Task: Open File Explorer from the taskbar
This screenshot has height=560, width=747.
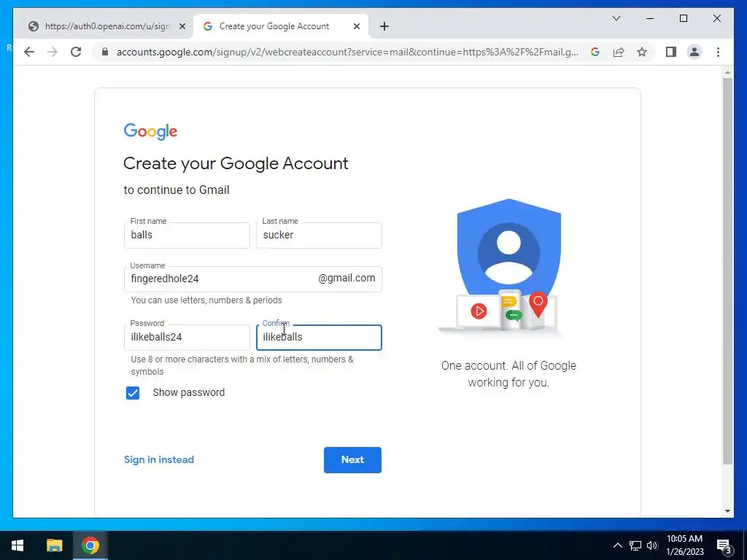Action: 54,545
